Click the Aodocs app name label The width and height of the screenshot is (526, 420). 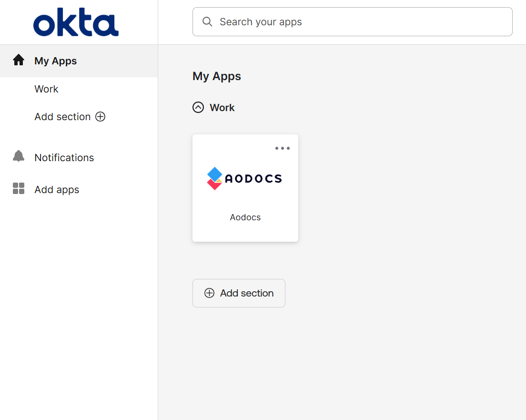coord(245,217)
